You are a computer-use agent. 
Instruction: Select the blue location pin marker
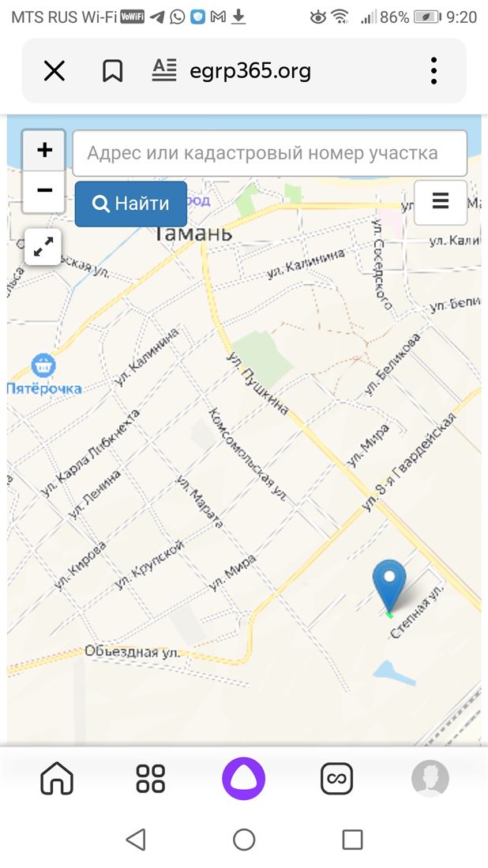tap(389, 587)
